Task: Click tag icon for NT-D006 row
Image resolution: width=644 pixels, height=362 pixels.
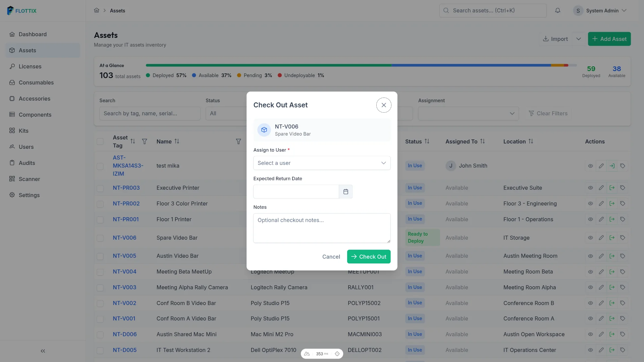Action: [x=623, y=334]
